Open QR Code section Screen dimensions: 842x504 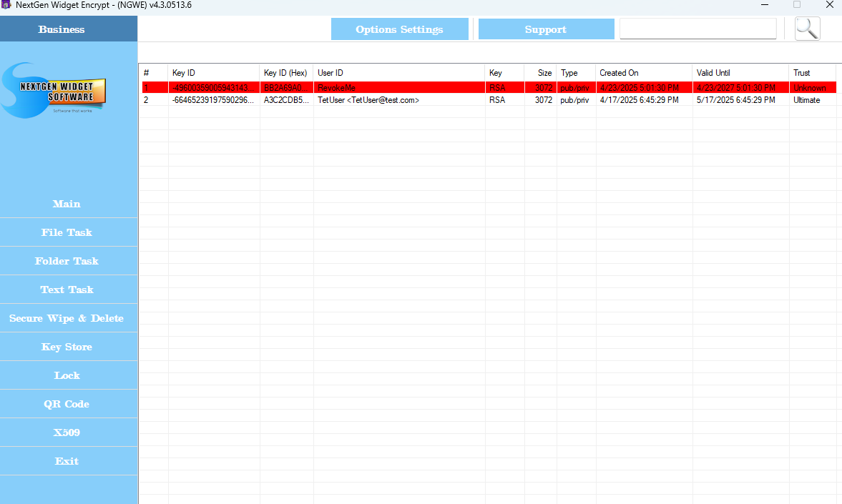pos(68,404)
